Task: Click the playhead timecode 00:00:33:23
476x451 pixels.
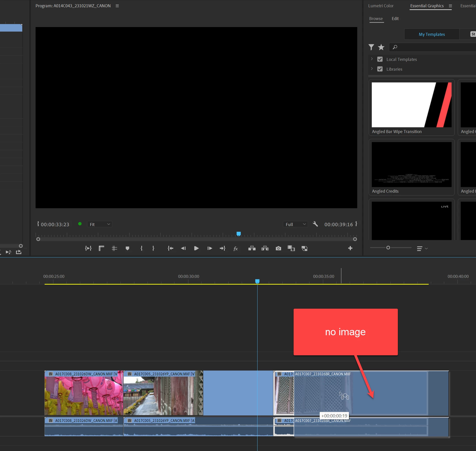Action: 55,224
